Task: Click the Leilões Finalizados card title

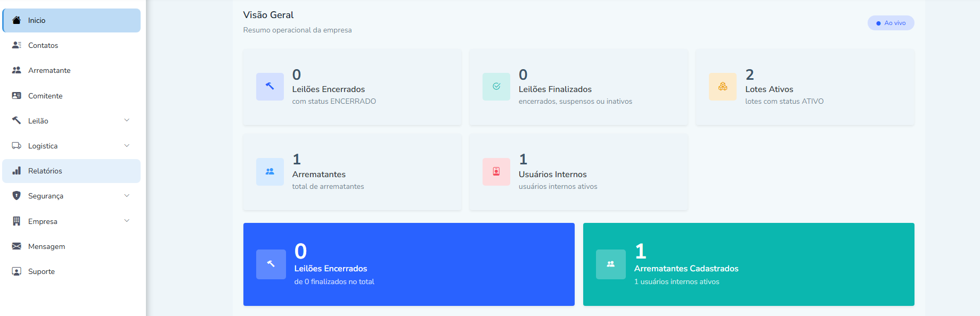Action: point(555,89)
